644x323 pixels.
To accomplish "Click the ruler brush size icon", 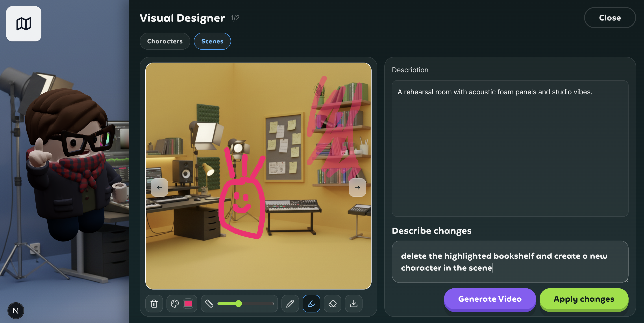I will [209, 304].
